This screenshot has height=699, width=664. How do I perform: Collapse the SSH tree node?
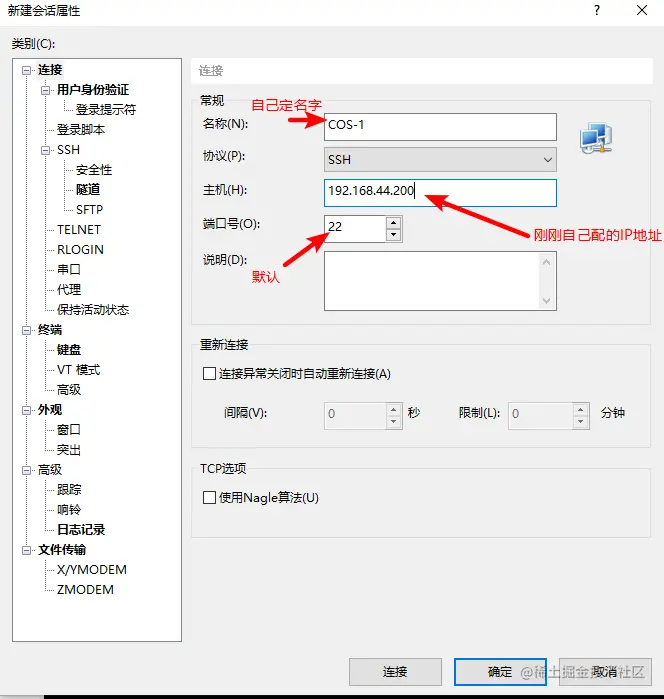click(45, 150)
